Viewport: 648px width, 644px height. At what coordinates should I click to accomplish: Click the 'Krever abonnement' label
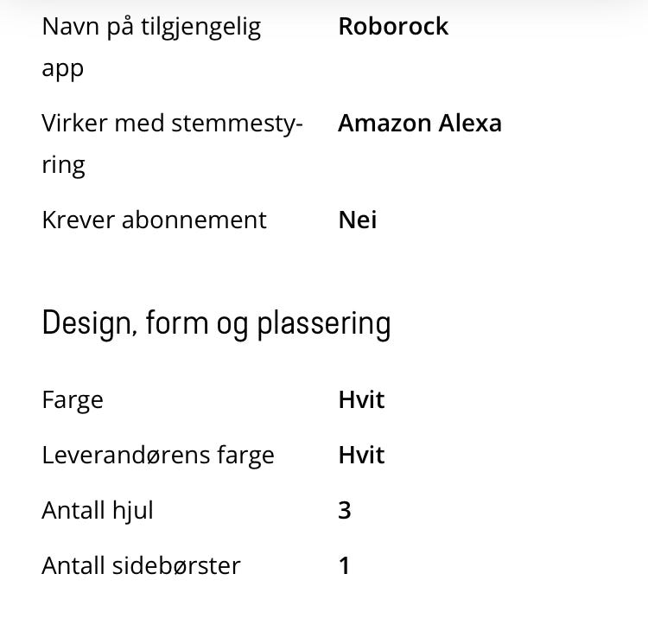(154, 220)
